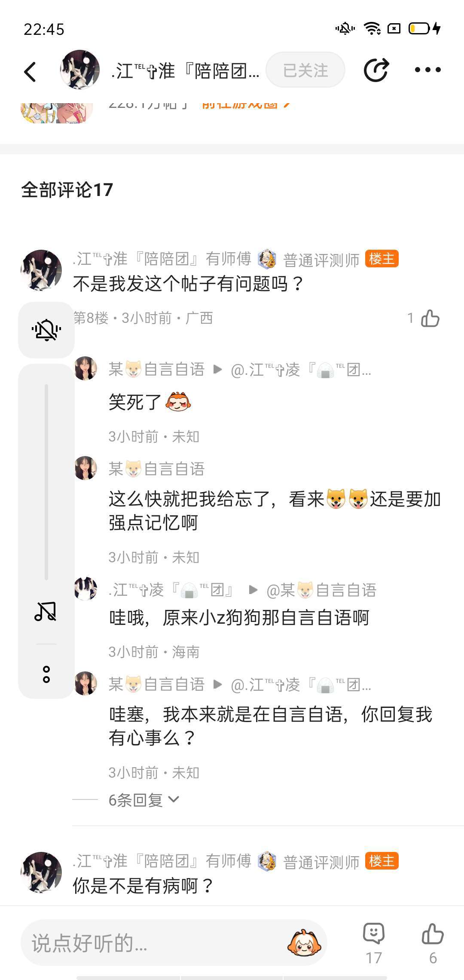Image resolution: width=464 pixels, height=980 pixels.
Task: Open the emoji sticker picker in input
Action: click(304, 943)
